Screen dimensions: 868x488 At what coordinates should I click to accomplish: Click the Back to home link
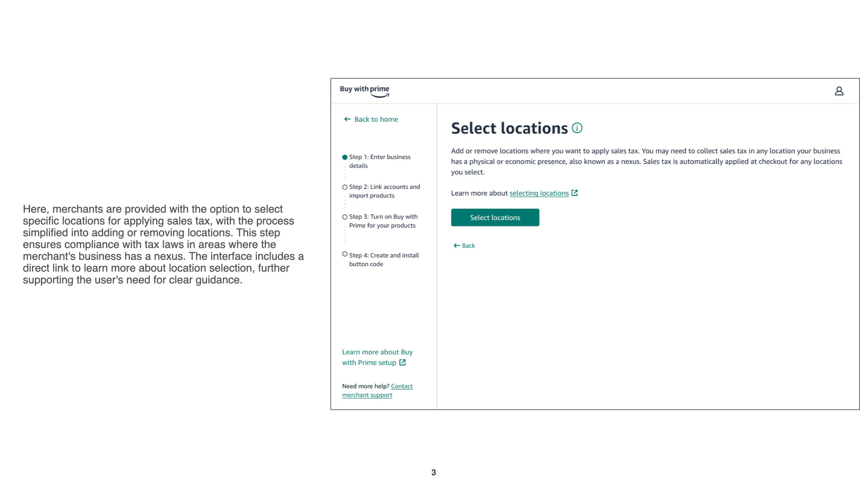[x=376, y=119]
